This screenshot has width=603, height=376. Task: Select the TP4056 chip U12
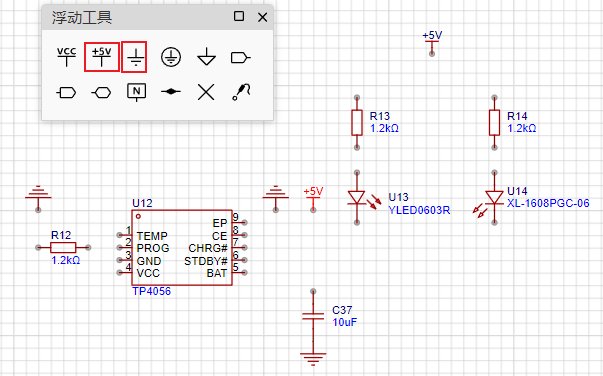[182, 248]
